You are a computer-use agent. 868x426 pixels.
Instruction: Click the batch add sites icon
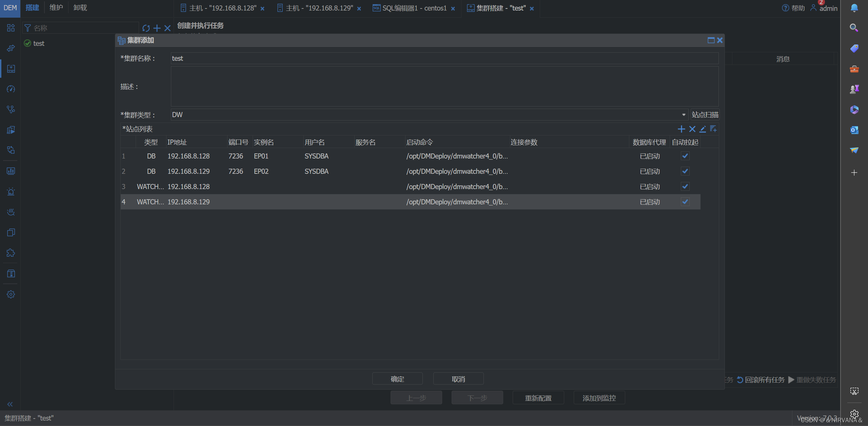tap(713, 129)
